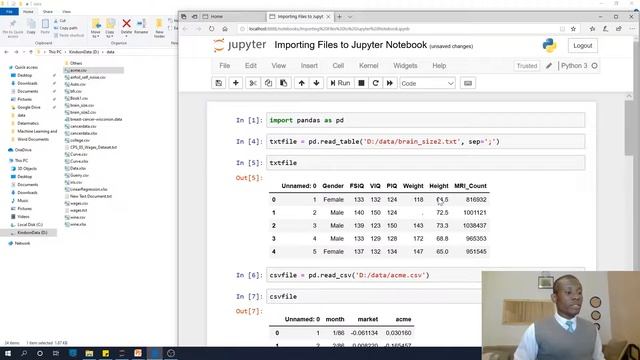The height and width of the screenshot is (360, 640).
Task: Open the taskbar search icon
Action: [24, 353]
